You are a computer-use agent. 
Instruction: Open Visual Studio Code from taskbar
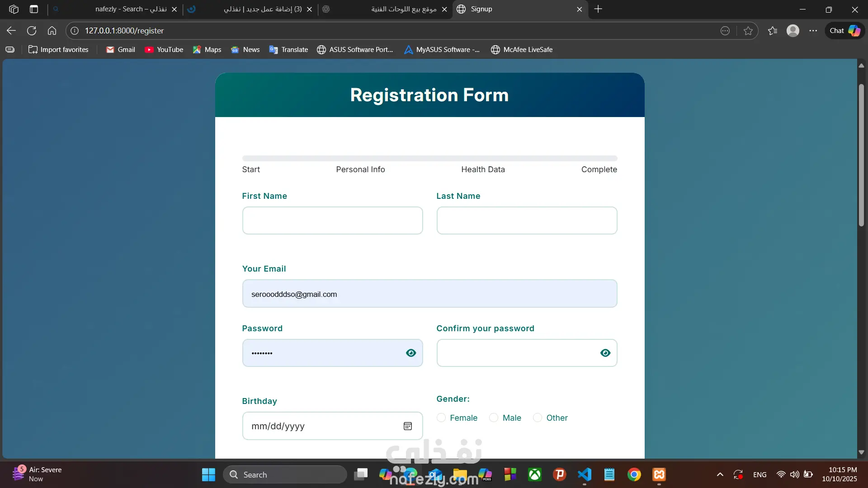click(585, 474)
